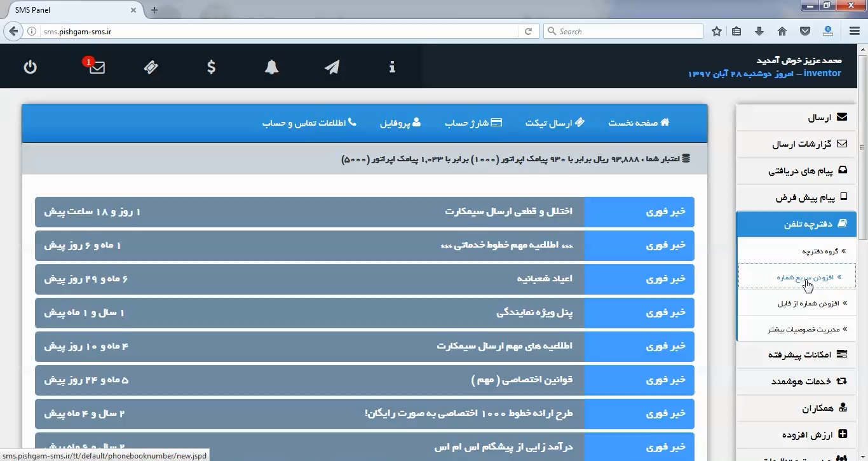Click Firefox back arrow button
This screenshot has width=868, height=461.
[x=13, y=31]
